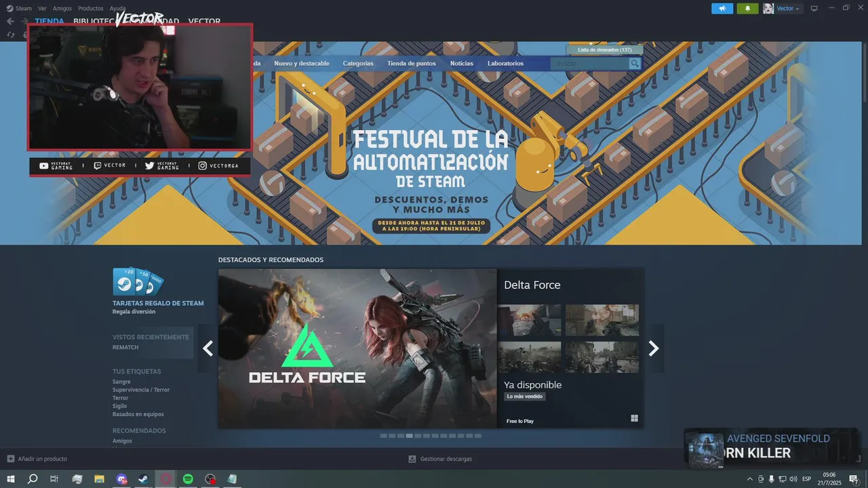The image size is (868, 488).
Task: Open the Amigos menu
Action: (x=62, y=8)
